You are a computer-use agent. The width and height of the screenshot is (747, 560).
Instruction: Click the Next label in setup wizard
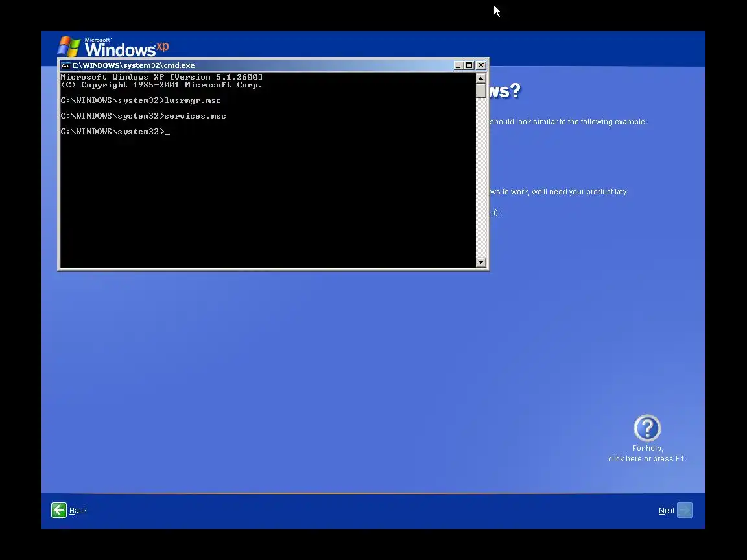point(666,511)
